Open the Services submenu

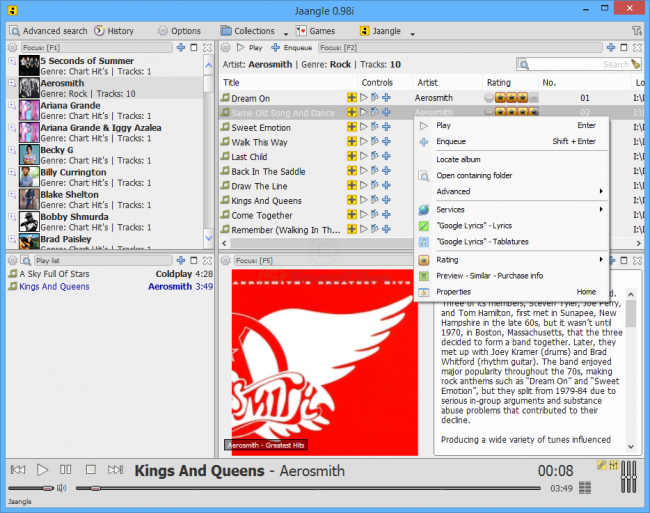point(512,210)
